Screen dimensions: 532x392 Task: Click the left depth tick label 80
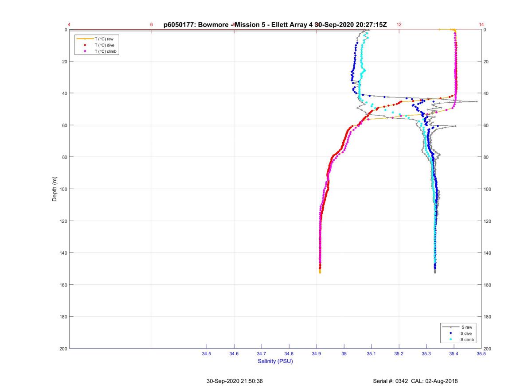(64, 157)
